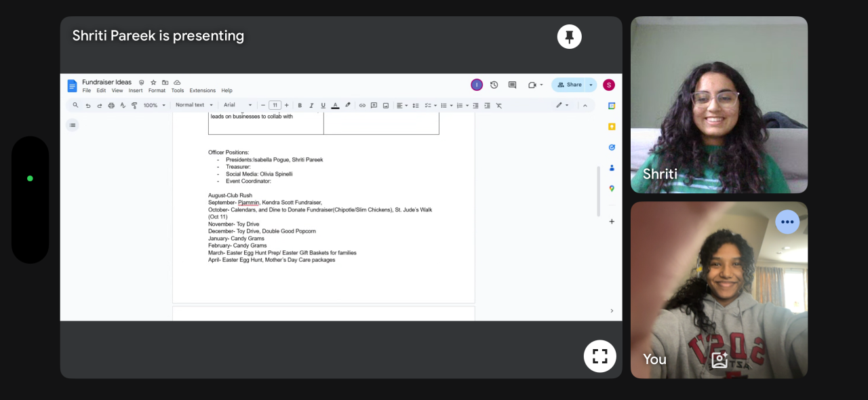Viewport: 868px width, 400px height.
Task: Decrease the font size
Action: click(x=263, y=105)
